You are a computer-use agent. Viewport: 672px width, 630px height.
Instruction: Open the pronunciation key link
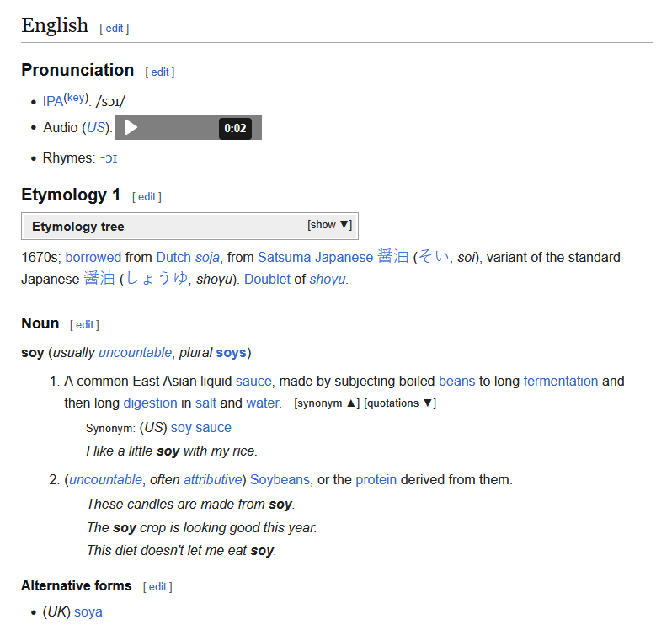pos(76,98)
